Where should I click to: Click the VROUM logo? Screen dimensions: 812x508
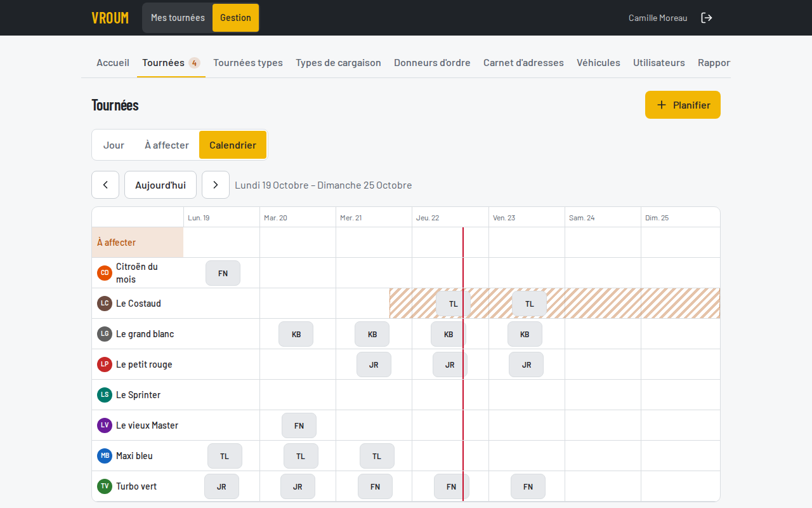110,18
